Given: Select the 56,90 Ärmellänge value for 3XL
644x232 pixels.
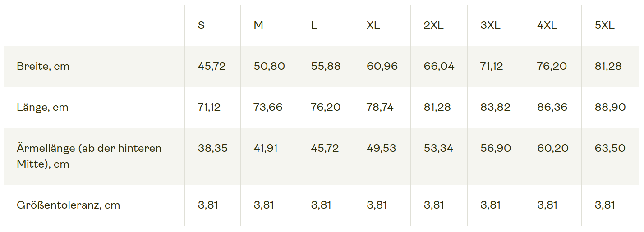Looking at the screenshot, I should click(x=496, y=149).
